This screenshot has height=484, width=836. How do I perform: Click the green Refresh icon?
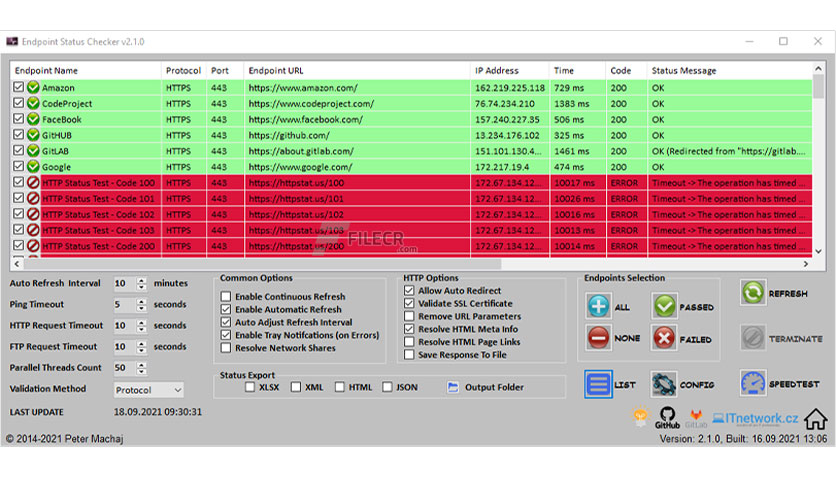click(753, 293)
